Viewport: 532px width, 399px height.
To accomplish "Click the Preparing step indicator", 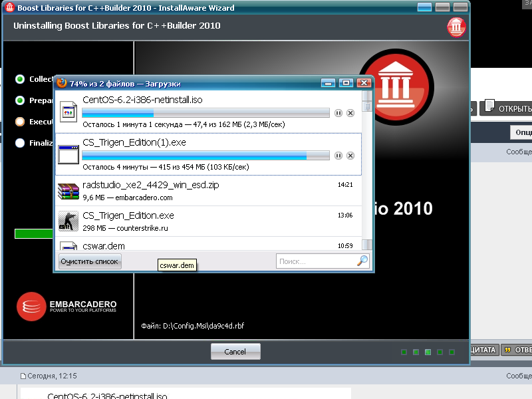I will click(20, 100).
